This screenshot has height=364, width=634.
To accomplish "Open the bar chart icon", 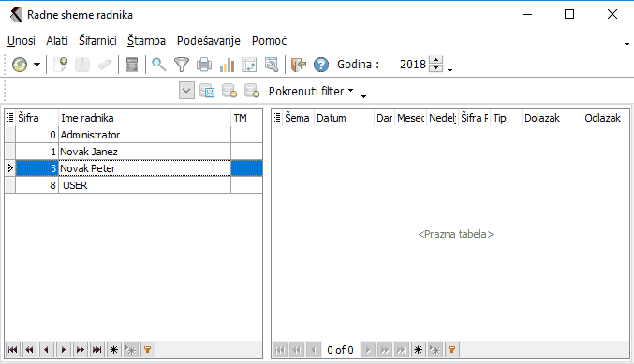I will pos(227,65).
